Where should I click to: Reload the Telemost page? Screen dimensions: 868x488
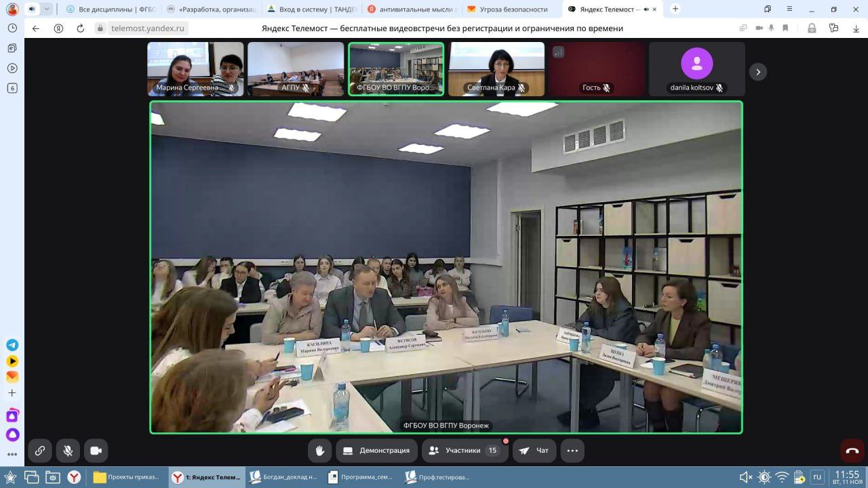pos(81,28)
